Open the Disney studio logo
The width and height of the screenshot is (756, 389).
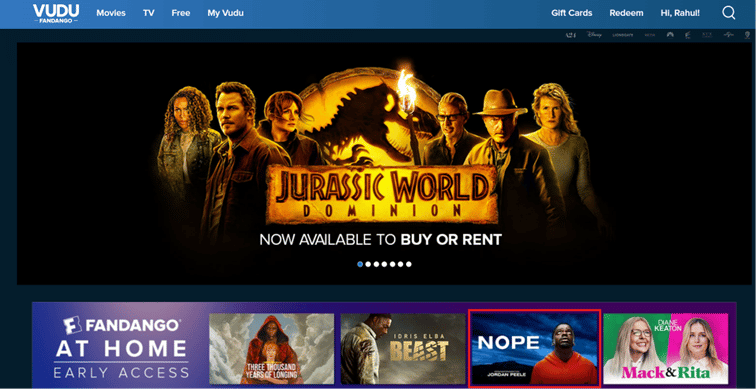pos(594,35)
